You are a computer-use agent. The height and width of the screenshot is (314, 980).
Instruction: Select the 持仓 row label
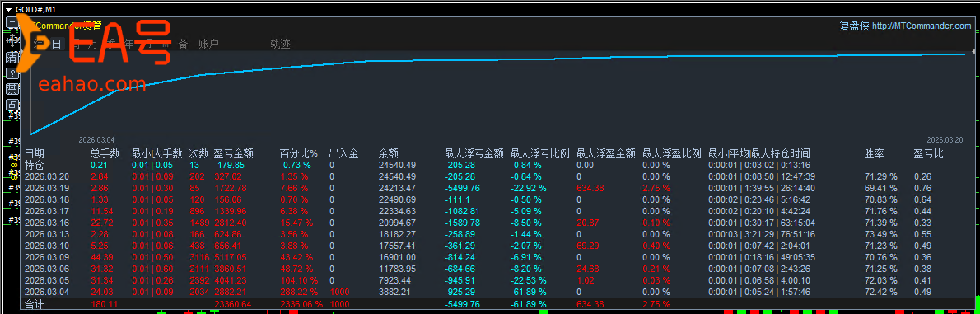coord(35,165)
